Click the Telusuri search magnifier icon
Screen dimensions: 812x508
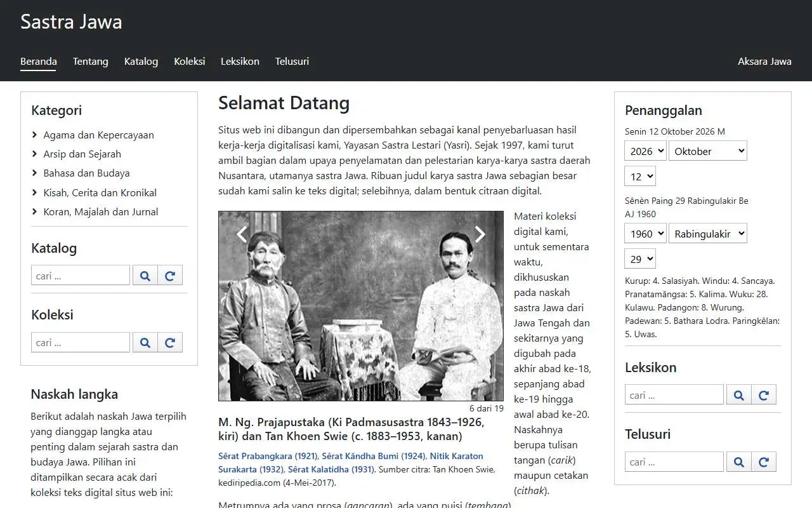coord(739,462)
